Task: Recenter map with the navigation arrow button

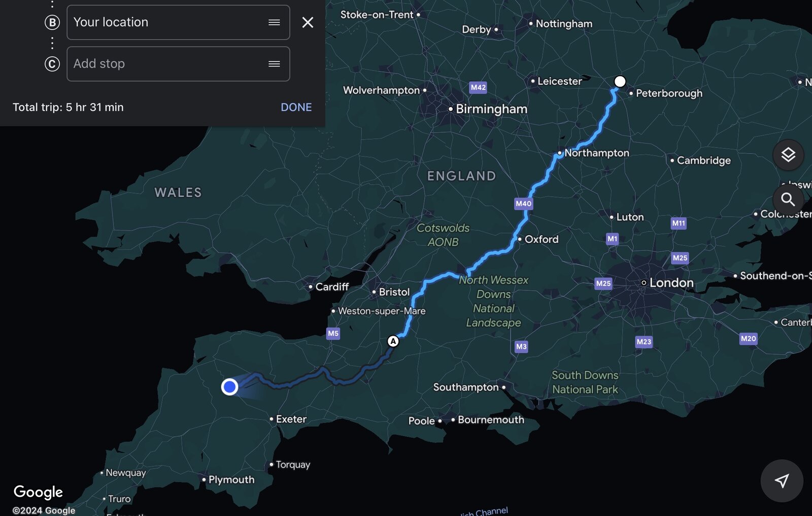Action: click(782, 480)
